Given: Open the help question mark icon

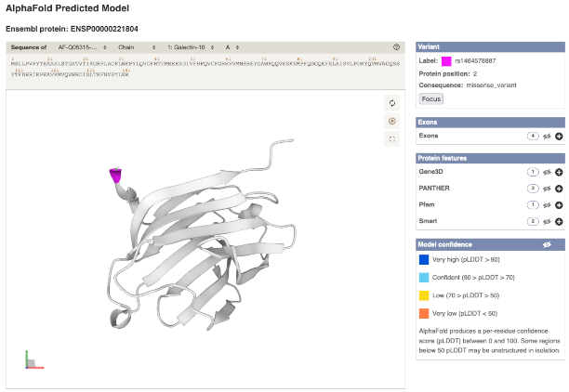Looking at the screenshot, I should (397, 46).
